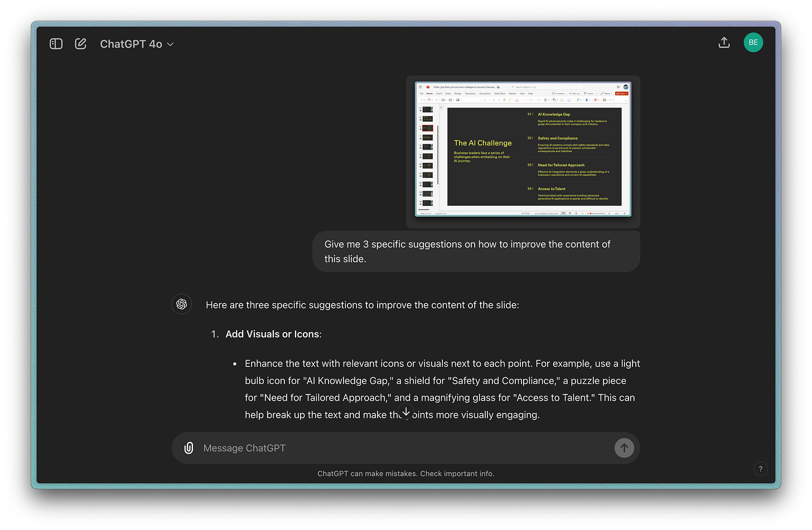Attach a file using the paperclip icon
Screen dimensions: 812x530
pos(189,448)
